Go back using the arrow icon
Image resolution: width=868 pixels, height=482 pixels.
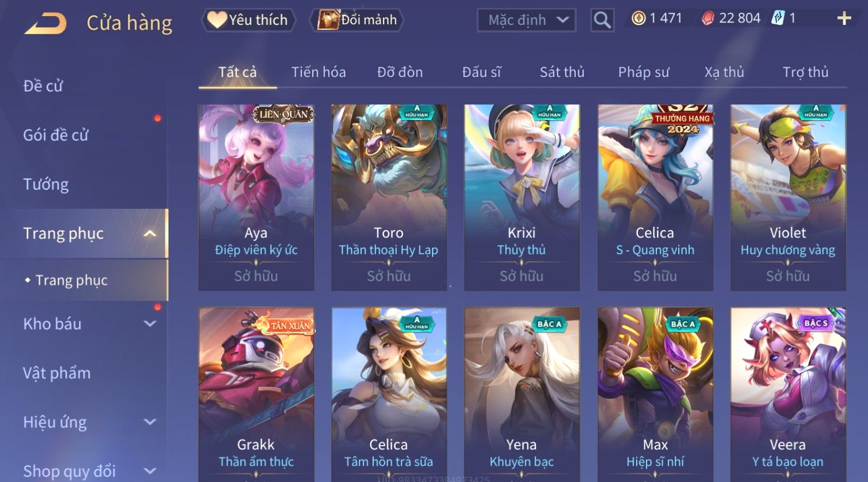(x=46, y=24)
